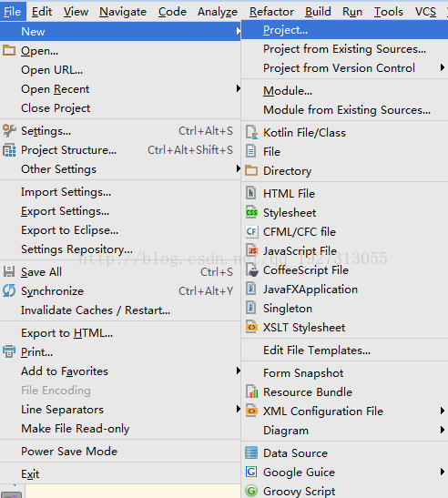
Task: Click the Print printer icon
Action: tap(9, 352)
